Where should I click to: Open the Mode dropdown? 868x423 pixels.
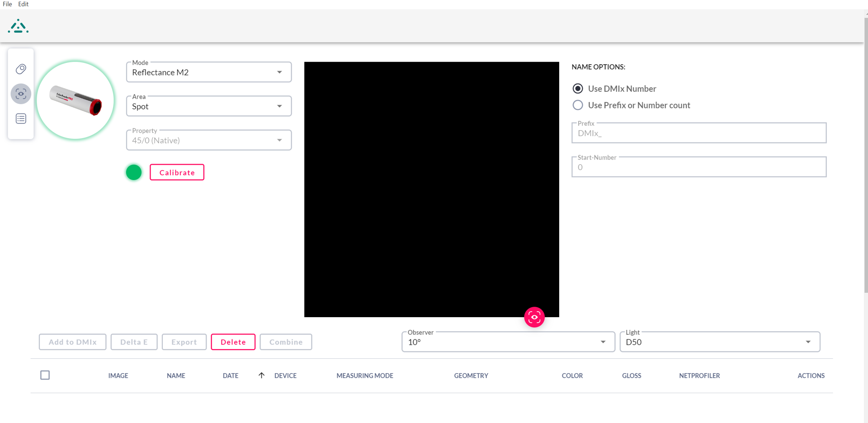[x=209, y=72]
